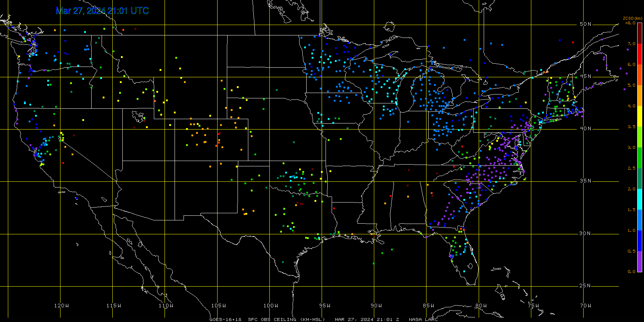Click the 50N latitude label

pos(586,24)
